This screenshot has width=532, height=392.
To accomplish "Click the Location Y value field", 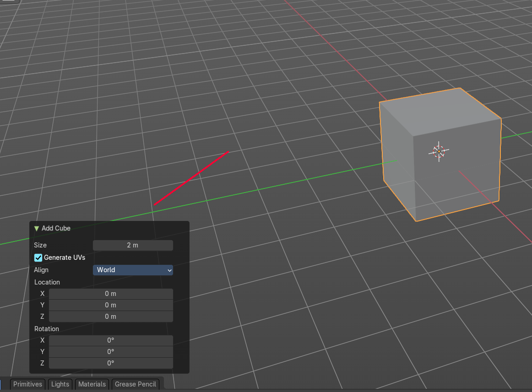I will [111, 305].
